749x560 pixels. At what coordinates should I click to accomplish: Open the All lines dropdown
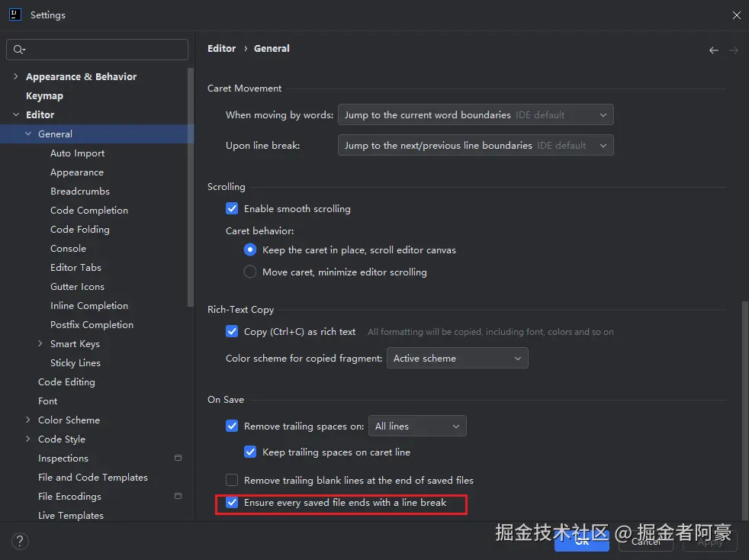point(417,426)
